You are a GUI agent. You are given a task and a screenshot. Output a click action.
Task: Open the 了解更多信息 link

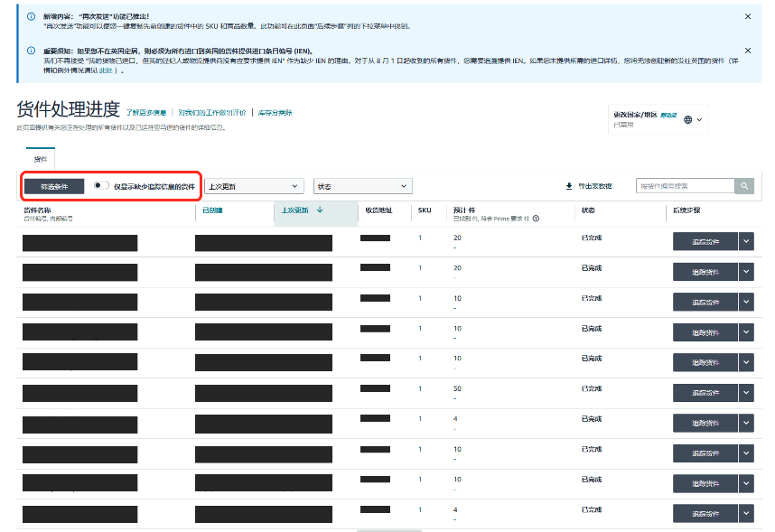click(145, 113)
